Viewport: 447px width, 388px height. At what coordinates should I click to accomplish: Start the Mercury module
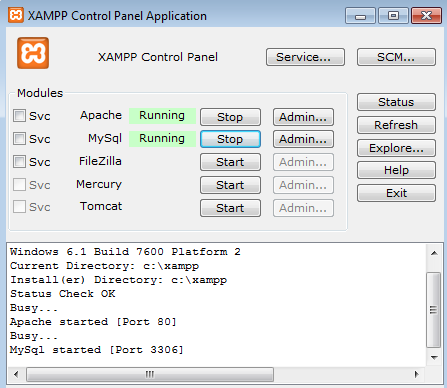pos(230,185)
